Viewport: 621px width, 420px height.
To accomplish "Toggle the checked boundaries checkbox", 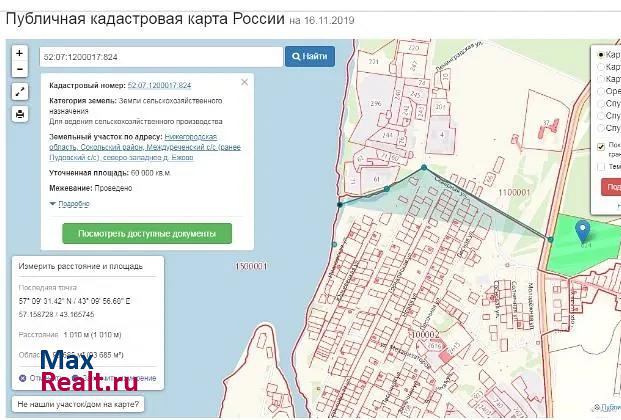I will (600, 146).
